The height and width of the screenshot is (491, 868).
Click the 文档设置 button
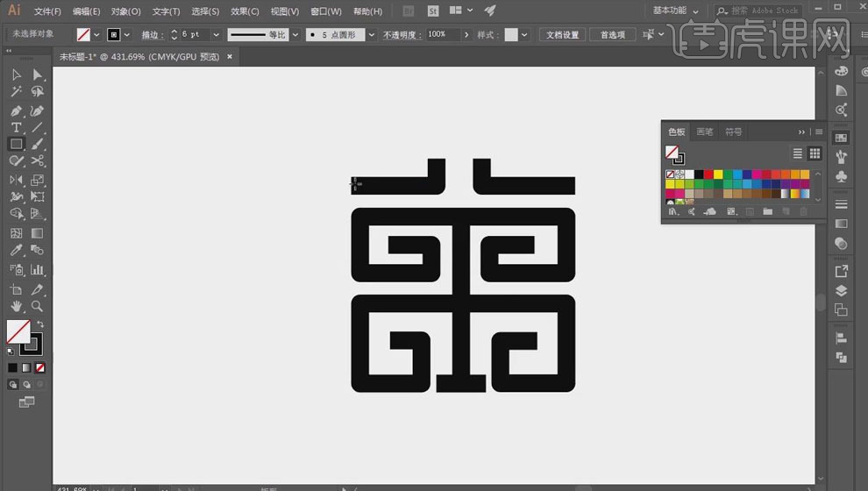(562, 35)
